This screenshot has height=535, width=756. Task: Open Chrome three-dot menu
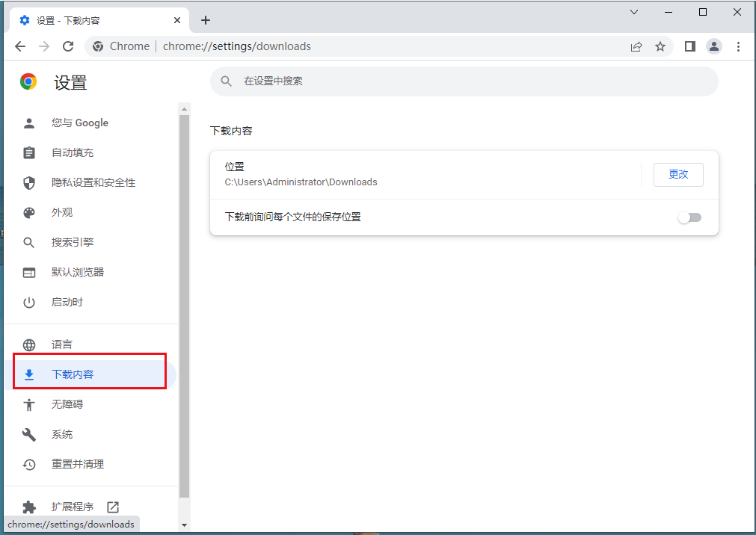tap(738, 46)
